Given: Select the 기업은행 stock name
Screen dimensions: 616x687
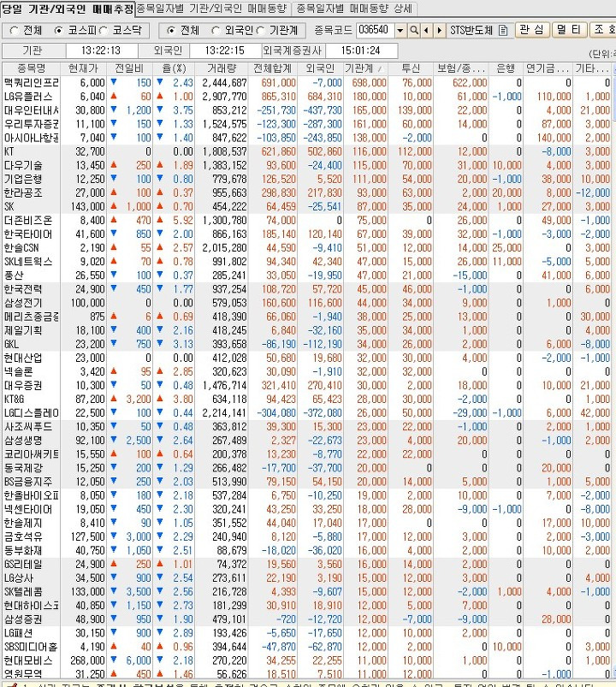Looking at the screenshot, I should point(23,179).
